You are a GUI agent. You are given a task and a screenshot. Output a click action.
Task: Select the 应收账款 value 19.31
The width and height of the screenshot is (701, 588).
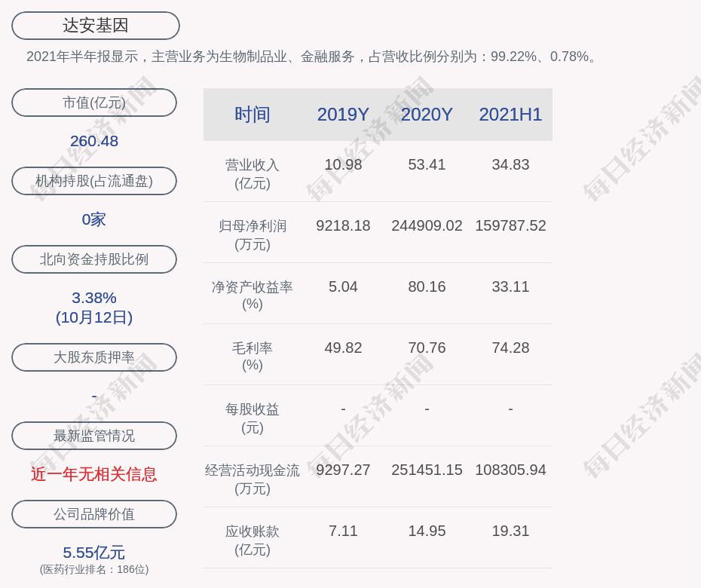click(x=510, y=531)
